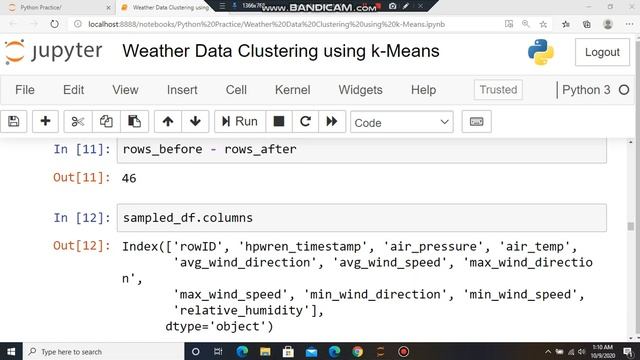Save the notebook with the floppy disk icon
Viewport: 640px width, 360px height.
[x=13, y=121]
